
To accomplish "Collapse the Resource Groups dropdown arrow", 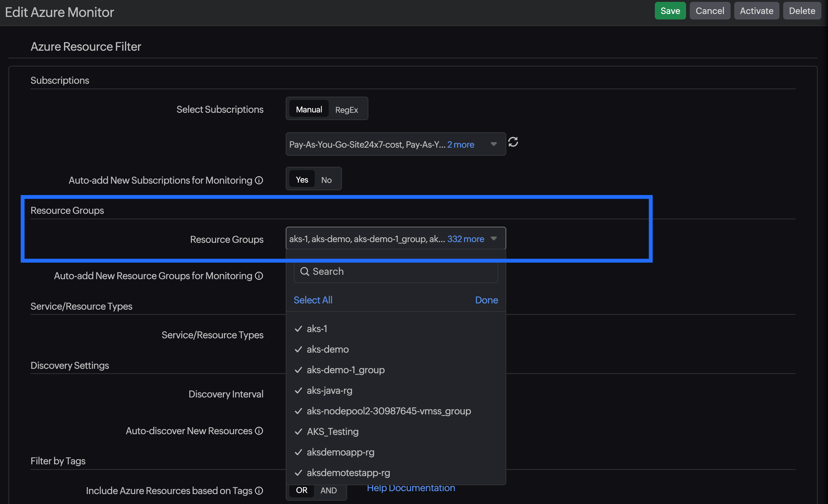I will tap(494, 239).
